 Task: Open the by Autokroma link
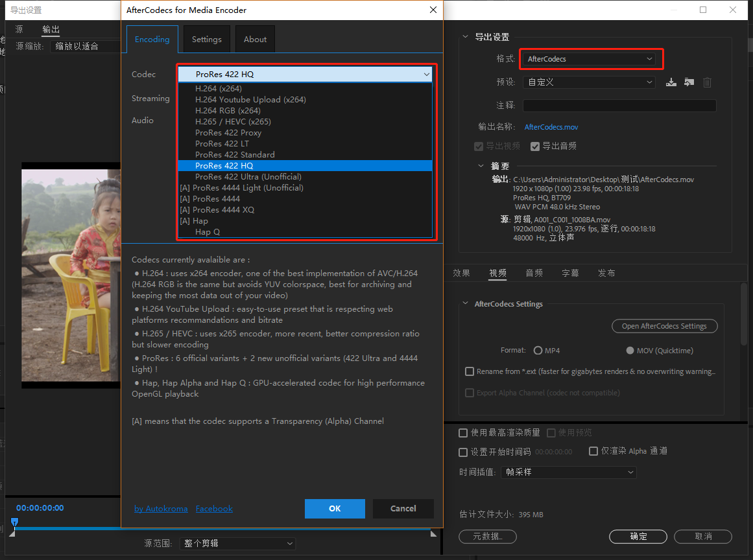161,508
